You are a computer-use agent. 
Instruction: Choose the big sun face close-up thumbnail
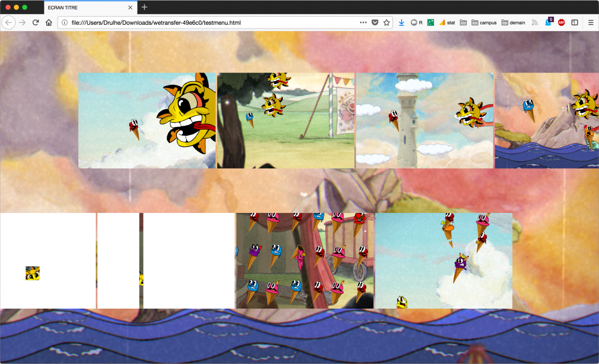147,120
